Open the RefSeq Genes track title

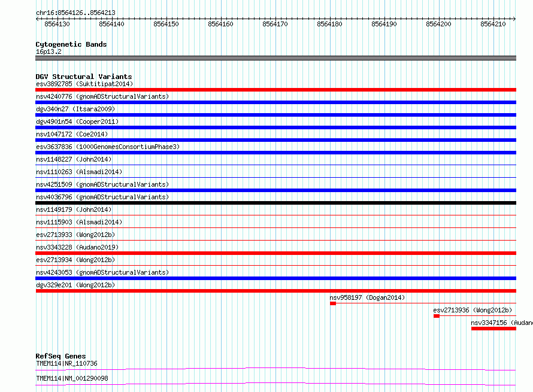(x=60, y=356)
